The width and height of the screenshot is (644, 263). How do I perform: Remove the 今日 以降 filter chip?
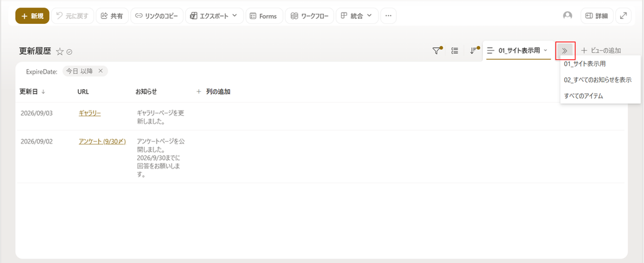click(101, 71)
